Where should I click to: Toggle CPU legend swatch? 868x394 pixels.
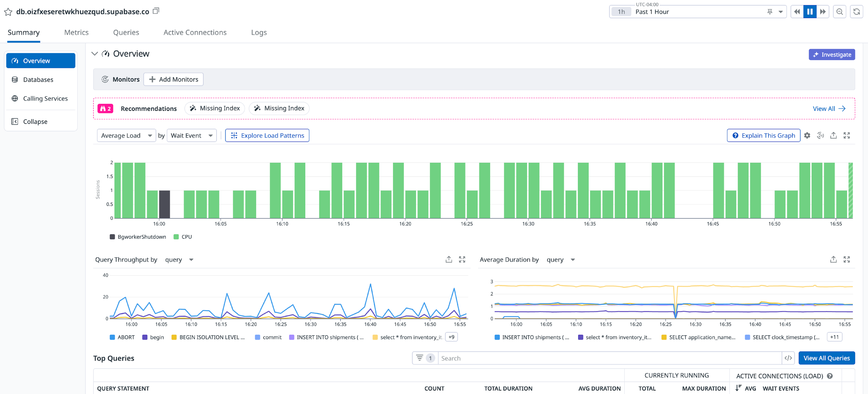pos(176,237)
